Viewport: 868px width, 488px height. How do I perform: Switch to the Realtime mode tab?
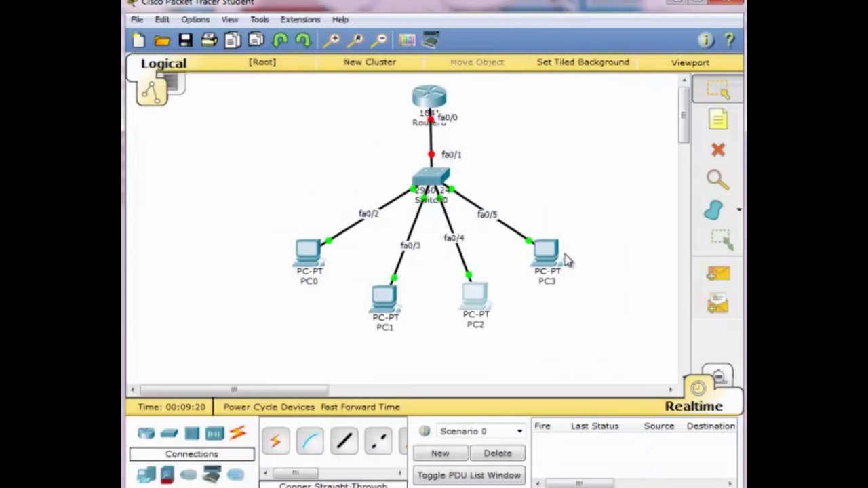pyautogui.click(x=694, y=406)
